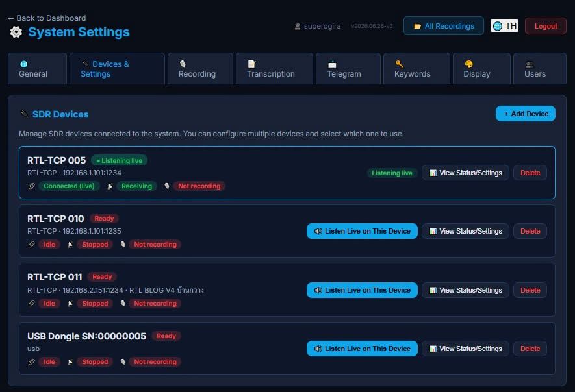Click link icon in USB Dongle row
The height and width of the screenshot is (392, 575).
(x=32, y=362)
